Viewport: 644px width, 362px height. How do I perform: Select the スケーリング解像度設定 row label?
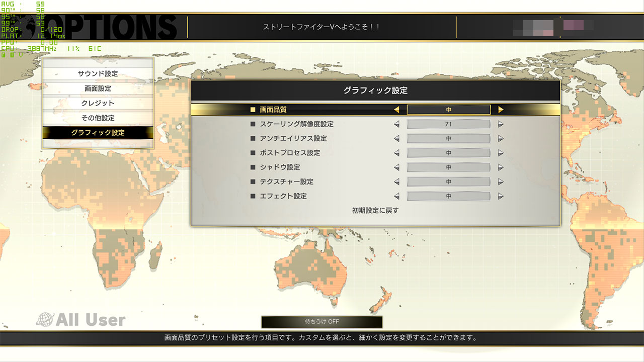pos(297,124)
